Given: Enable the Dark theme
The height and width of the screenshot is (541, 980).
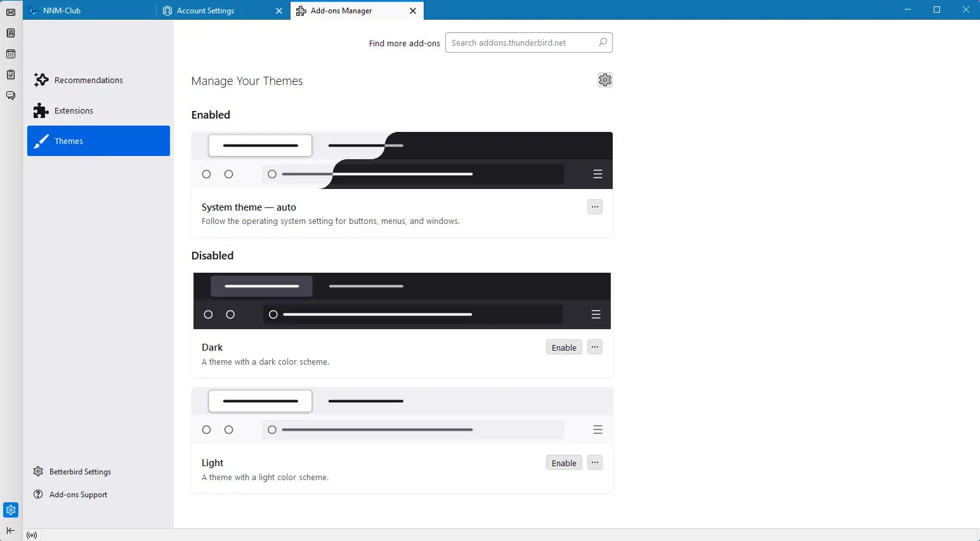Looking at the screenshot, I should pyautogui.click(x=564, y=348).
